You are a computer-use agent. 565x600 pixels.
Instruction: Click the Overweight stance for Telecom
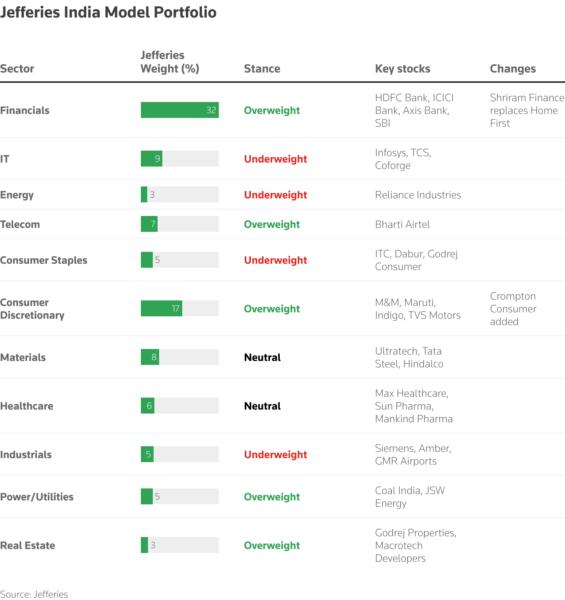point(272,224)
